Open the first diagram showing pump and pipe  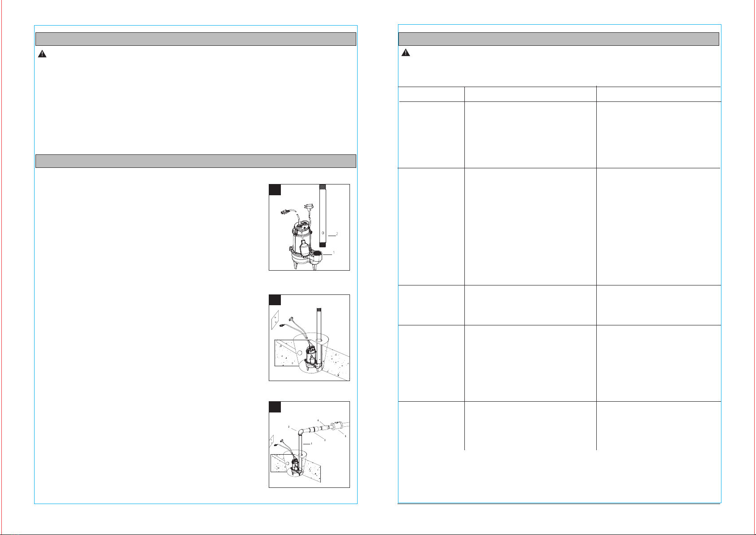tap(309, 227)
